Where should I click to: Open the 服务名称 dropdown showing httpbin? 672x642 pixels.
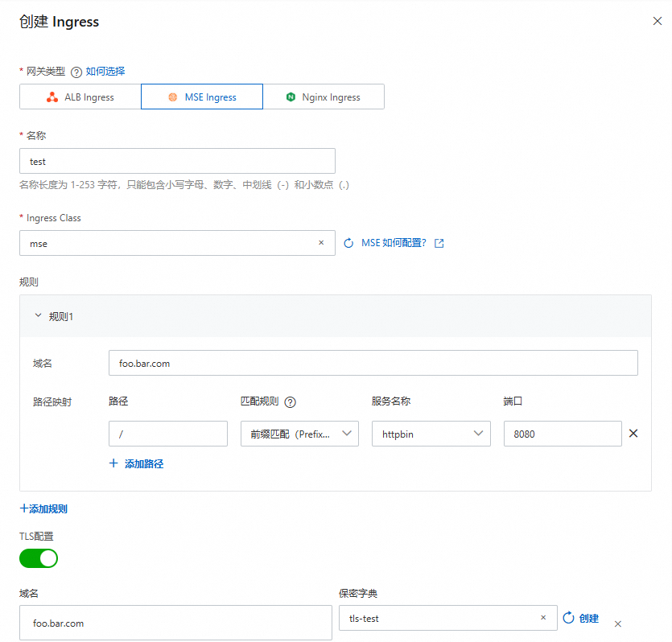point(431,434)
